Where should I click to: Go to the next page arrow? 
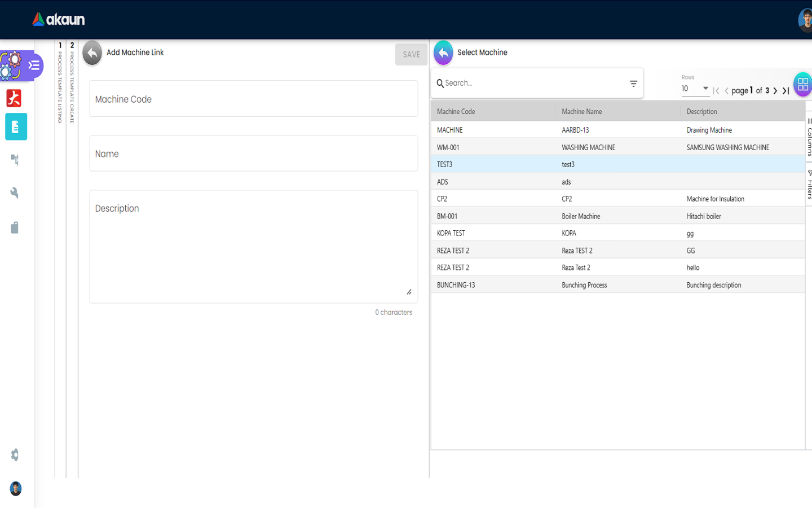tap(775, 91)
